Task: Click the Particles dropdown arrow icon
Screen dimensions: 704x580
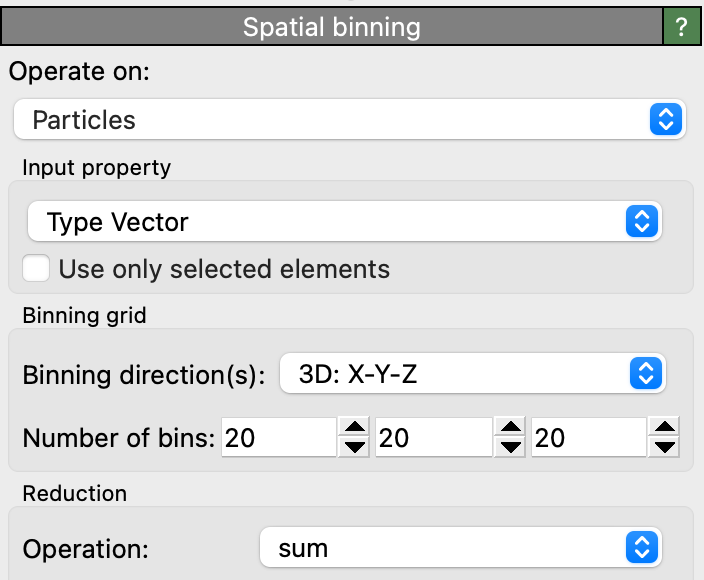Action: [x=666, y=119]
